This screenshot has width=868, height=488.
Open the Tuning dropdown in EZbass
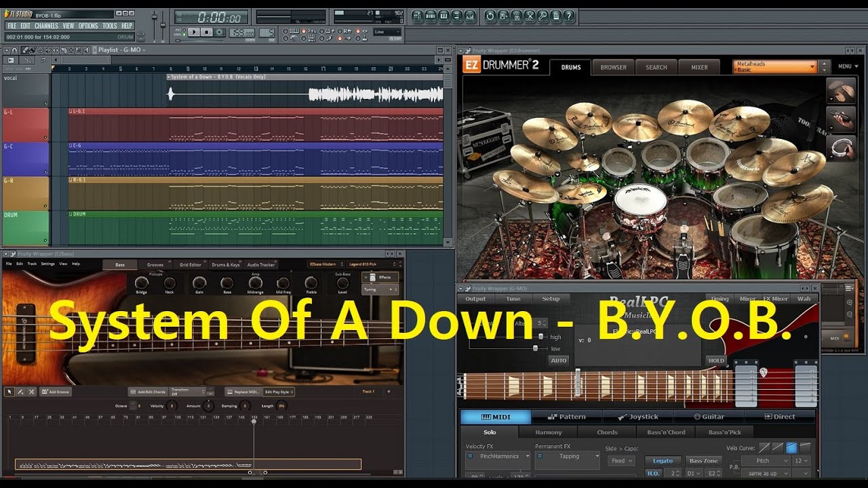tap(380, 289)
